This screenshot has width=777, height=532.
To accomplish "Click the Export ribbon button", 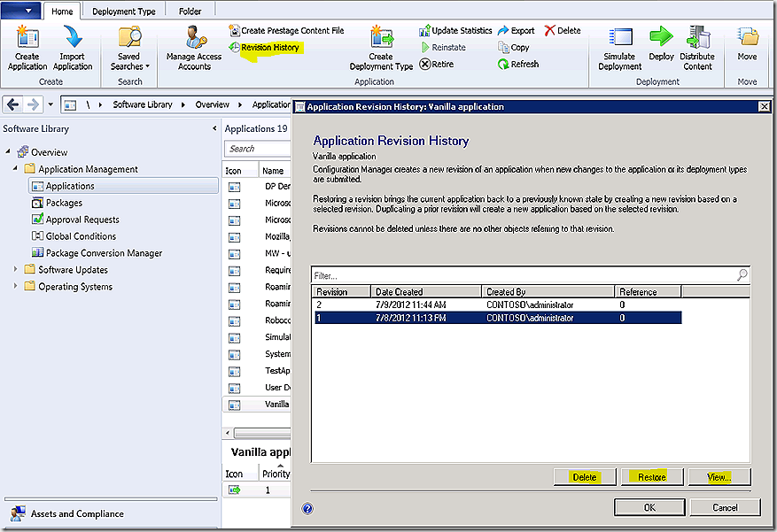I will click(x=516, y=31).
